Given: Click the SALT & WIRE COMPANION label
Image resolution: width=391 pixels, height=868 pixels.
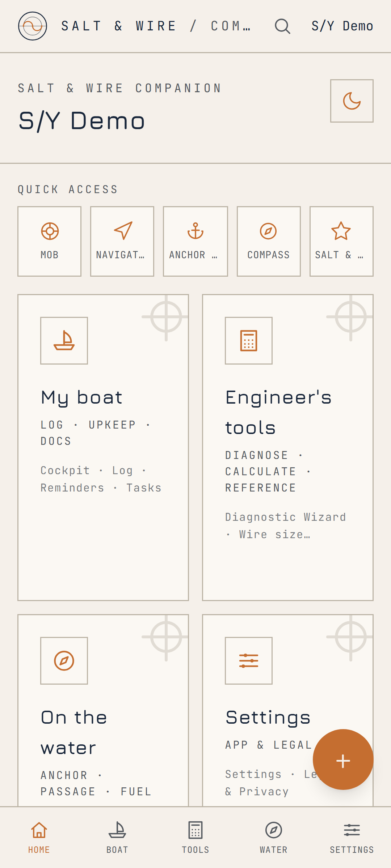Looking at the screenshot, I should [x=120, y=88].
